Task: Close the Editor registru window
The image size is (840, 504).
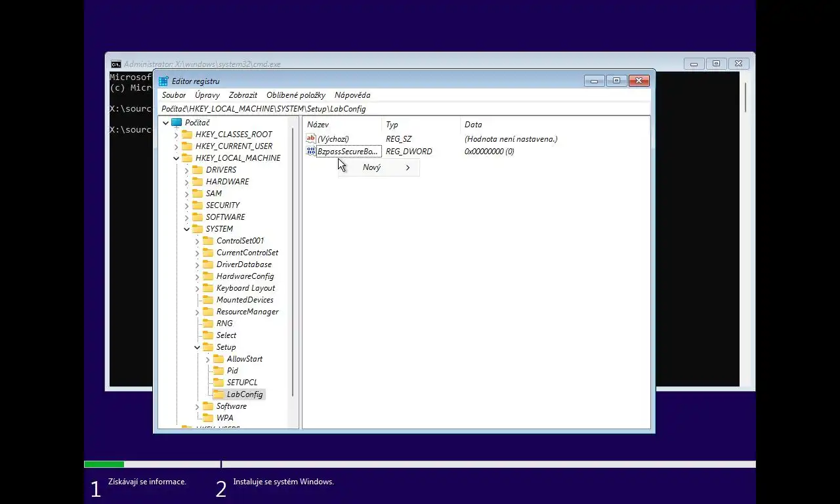Action: coord(639,81)
